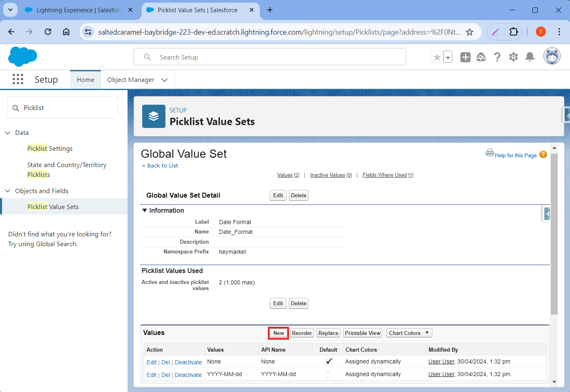Switch to the Object Manager tab

click(x=130, y=80)
